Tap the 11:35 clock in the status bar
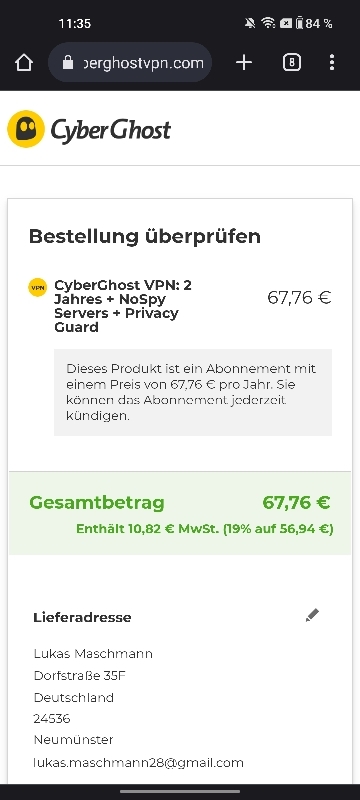This screenshot has height=800, width=360. pyautogui.click(x=74, y=23)
